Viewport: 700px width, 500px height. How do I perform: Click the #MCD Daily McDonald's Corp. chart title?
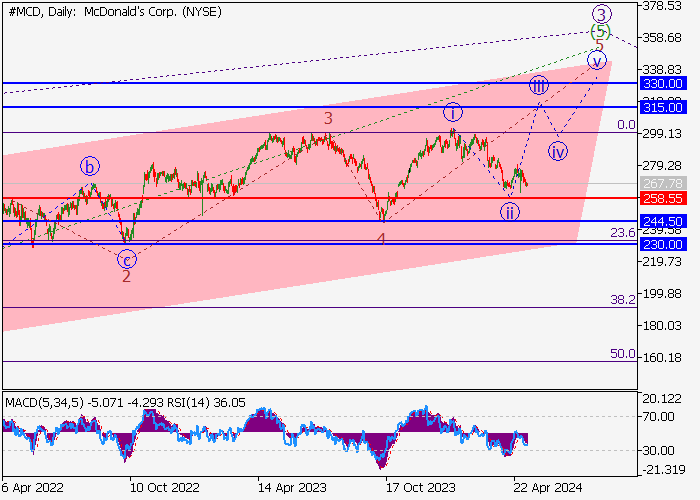coord(115,12)
